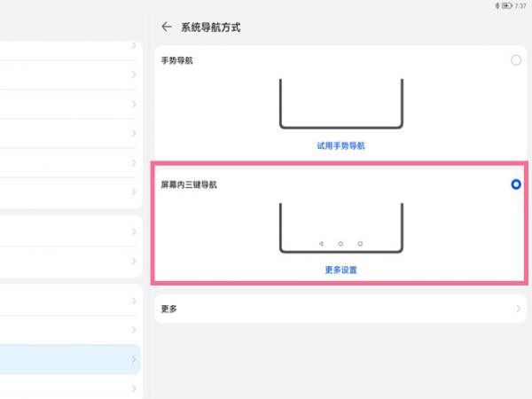Open the 更多设置 link
This screenshot has width=532, height=399.
[340, 270]
